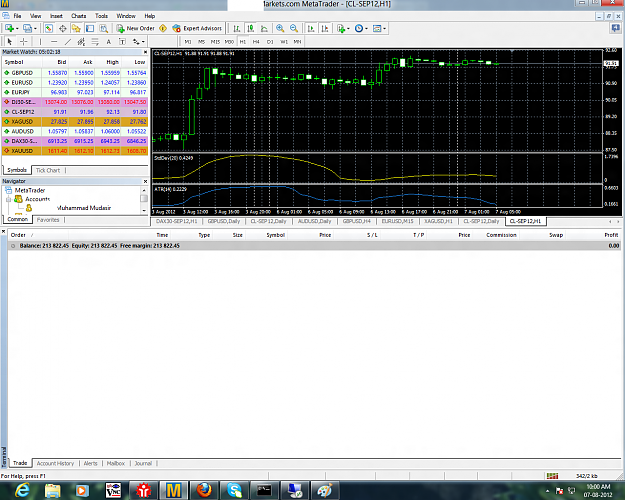Zoom out on the chart
Screen dimensions: 625x500
(294, 28)
